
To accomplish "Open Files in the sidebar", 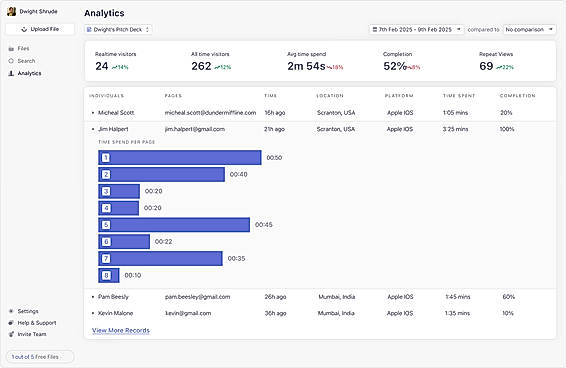I will (x=23, y=48).
